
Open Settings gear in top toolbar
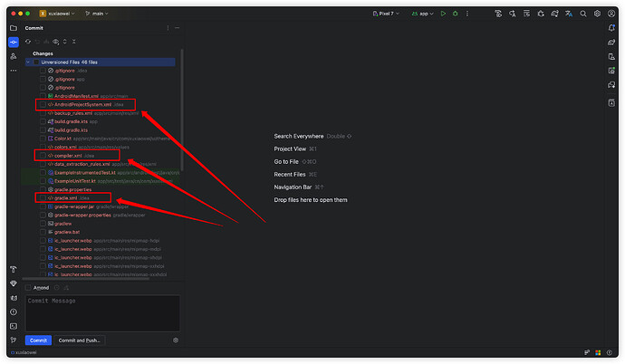point(597,14)
